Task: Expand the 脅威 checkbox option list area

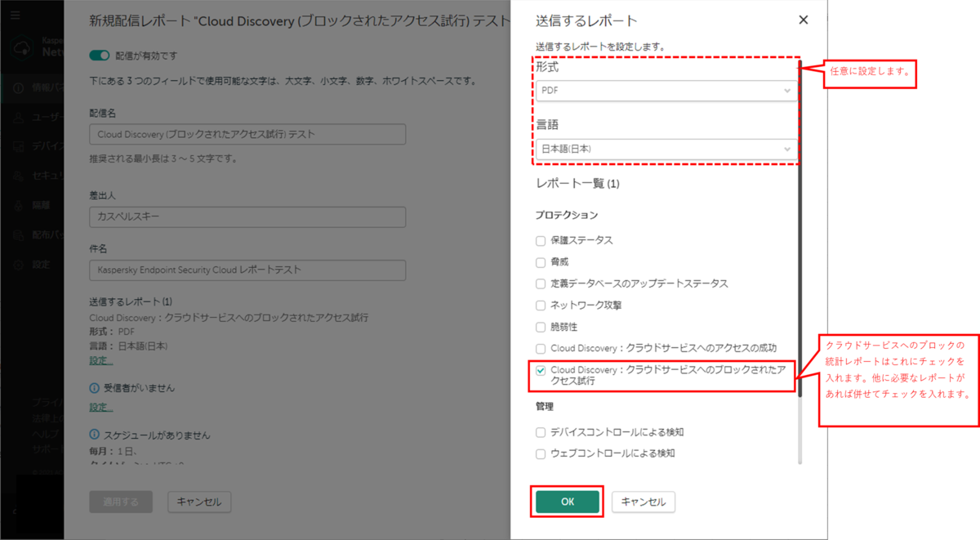Action: 541,261
